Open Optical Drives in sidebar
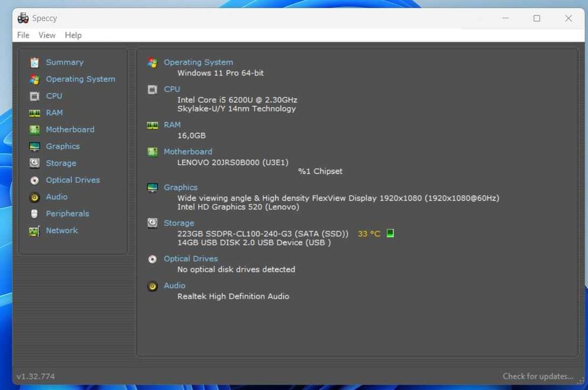This screenshot has height=390, width=588. point(73,180)
